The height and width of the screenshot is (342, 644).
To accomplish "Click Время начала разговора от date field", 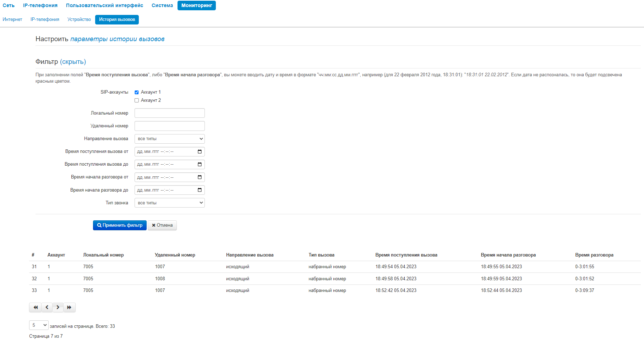I will pos(170,177).
